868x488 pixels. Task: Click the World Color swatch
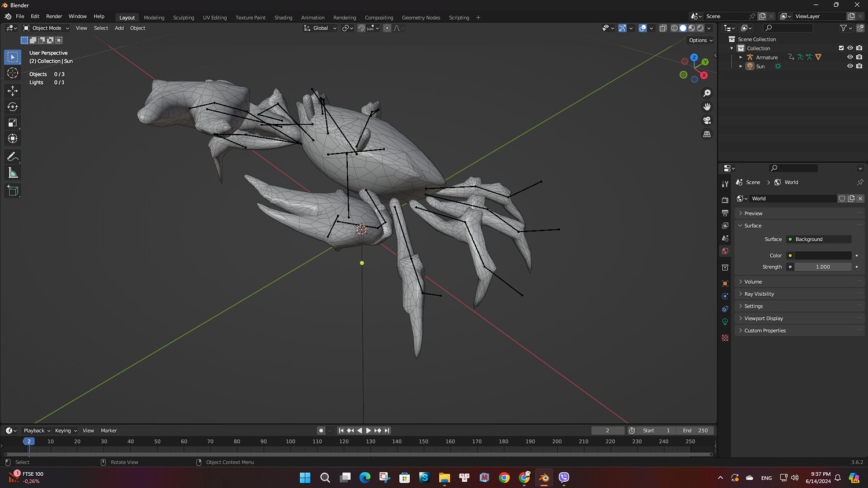tap(822, 255)
